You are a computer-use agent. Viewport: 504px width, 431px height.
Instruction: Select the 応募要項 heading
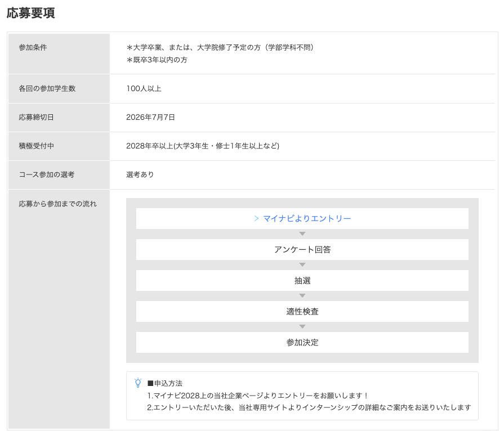[x=31, y=13]
